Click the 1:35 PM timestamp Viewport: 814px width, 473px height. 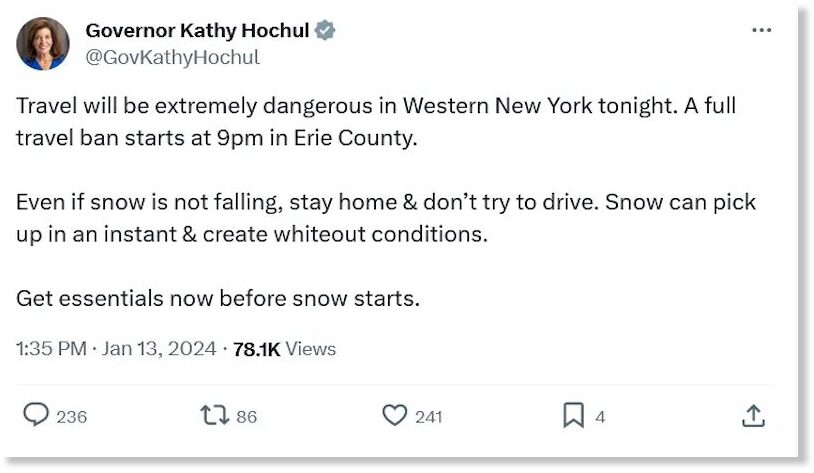pyautogui.click(x=51, y=348)
